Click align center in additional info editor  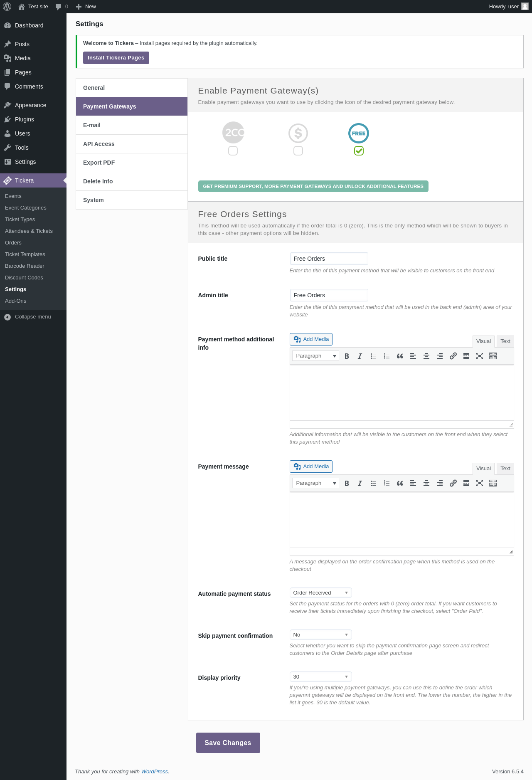coord(426,356)
